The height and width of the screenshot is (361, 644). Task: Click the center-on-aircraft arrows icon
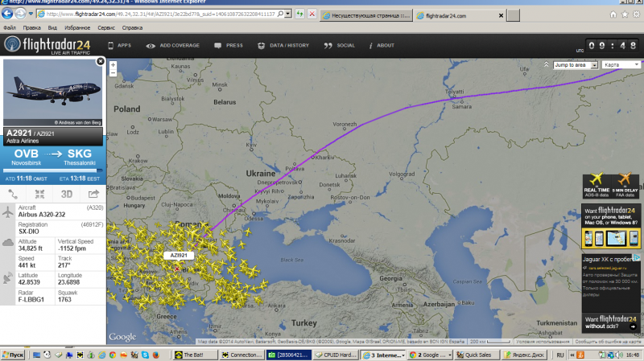[x=39, y=194]
